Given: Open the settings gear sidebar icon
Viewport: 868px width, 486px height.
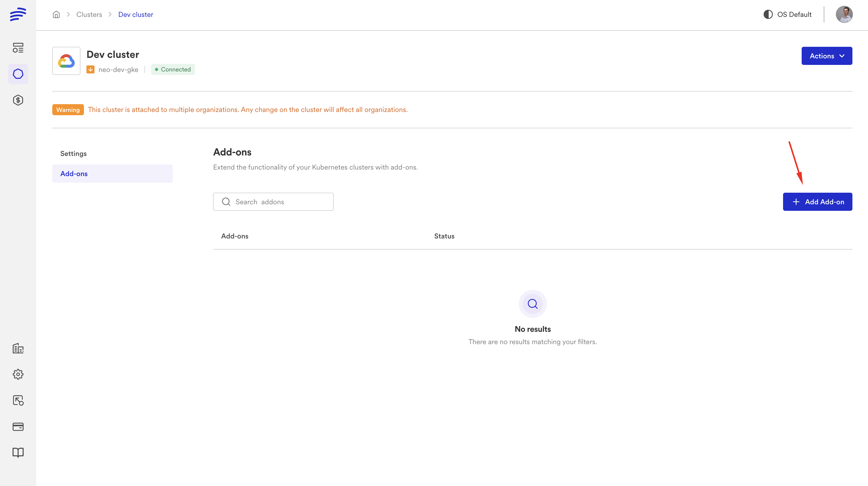Looking at the screenshot, I should click(x=18, y=374).
